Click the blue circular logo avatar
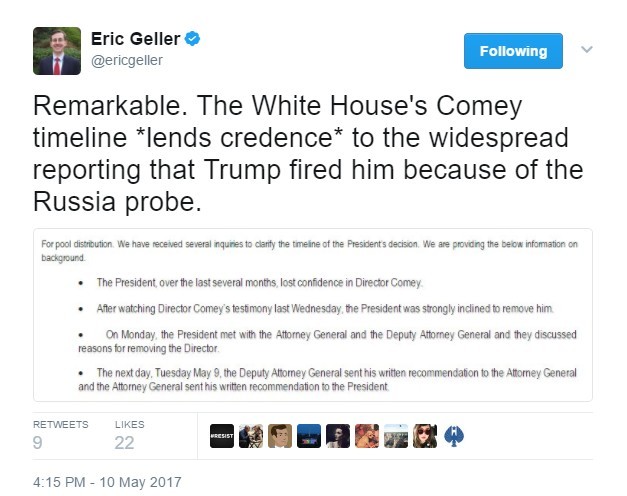The image size is (627, 496). coord(454,437)
